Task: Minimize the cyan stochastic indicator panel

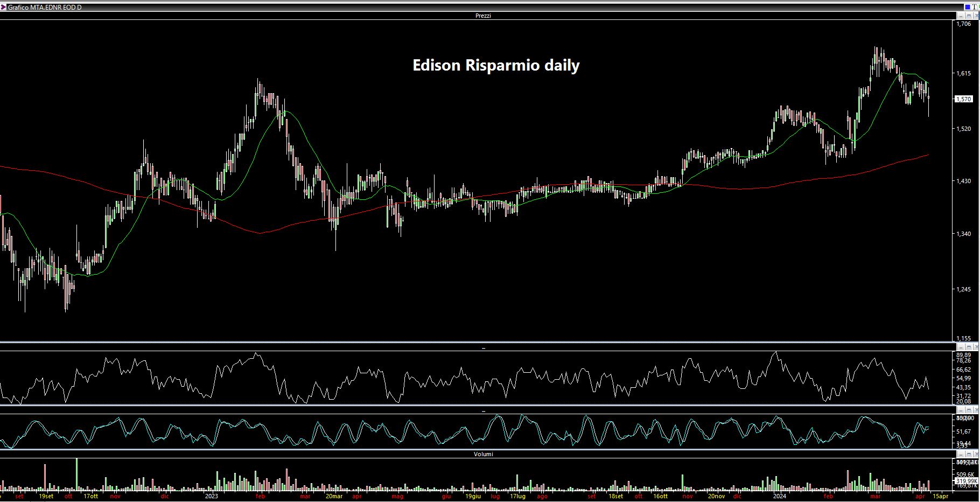Action: 962,410
